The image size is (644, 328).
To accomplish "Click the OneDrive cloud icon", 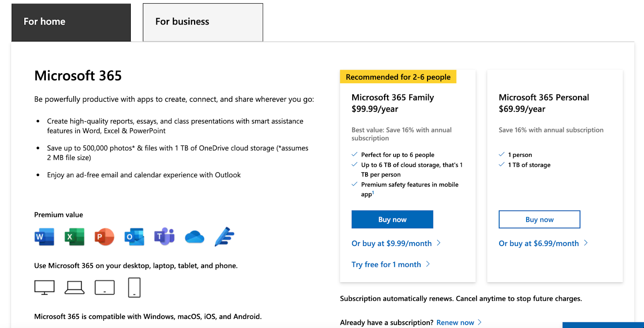I will pyautogui.click(x=194, y=237).
